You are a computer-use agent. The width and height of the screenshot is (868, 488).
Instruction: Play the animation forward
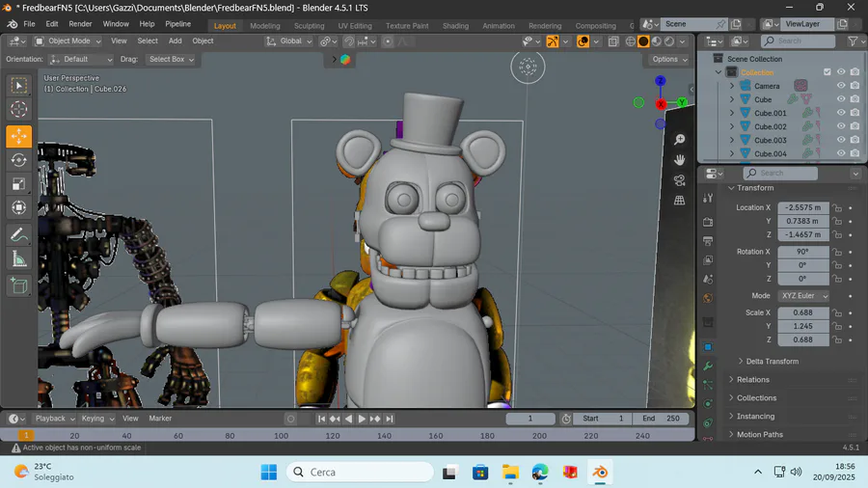(362, 419)
